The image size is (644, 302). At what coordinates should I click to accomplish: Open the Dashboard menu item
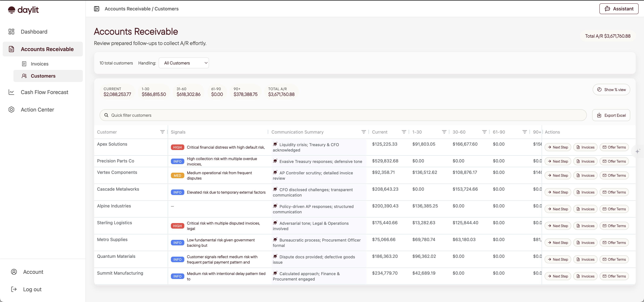(x=34, y=32)
